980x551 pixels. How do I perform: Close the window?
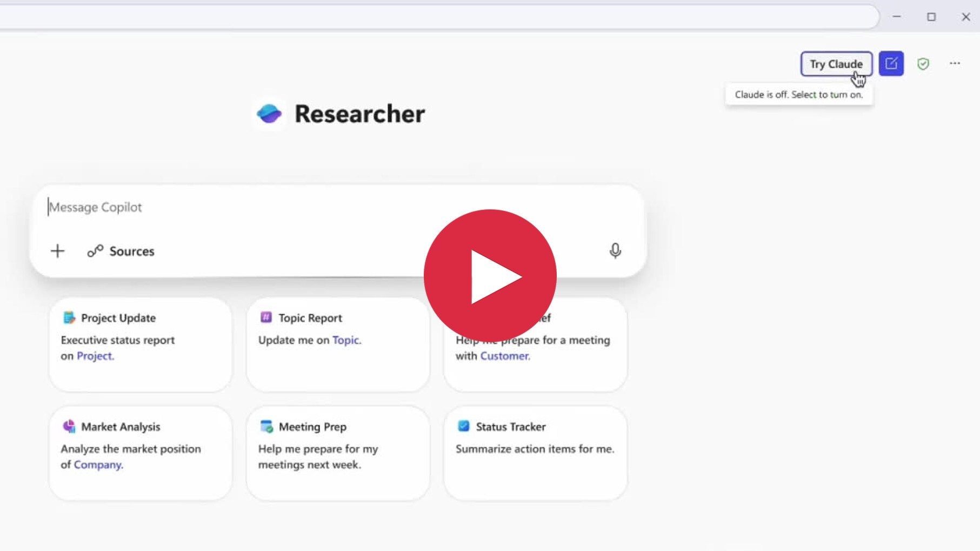[966, 17]
